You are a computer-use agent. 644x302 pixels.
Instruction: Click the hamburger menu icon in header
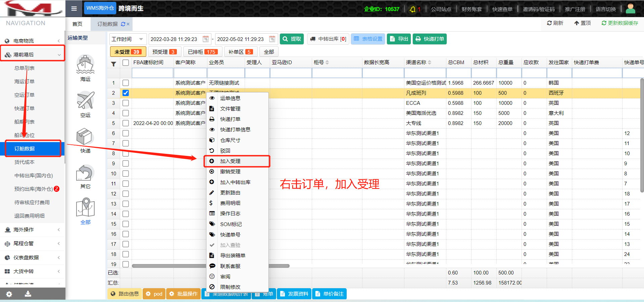[74, 9]
